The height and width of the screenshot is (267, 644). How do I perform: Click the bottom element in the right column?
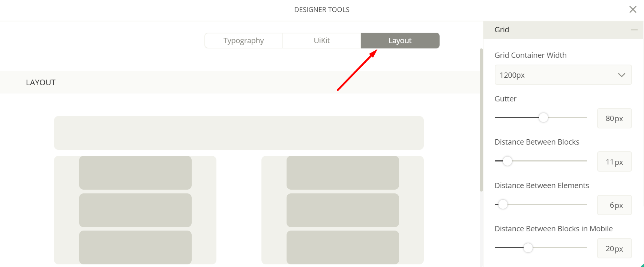342,247
